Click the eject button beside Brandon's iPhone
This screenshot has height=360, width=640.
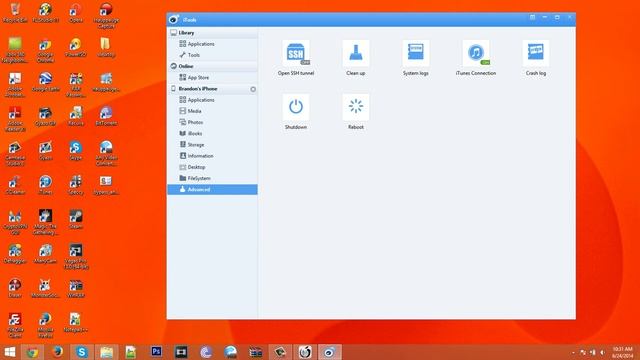coord(253,89)
